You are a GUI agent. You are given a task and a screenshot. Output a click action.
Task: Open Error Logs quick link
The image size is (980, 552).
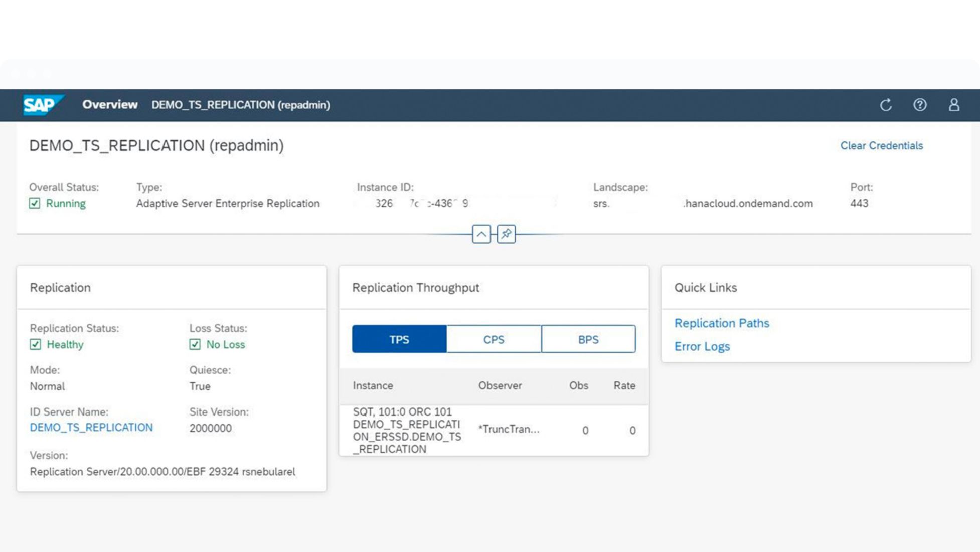click(702, 346)
